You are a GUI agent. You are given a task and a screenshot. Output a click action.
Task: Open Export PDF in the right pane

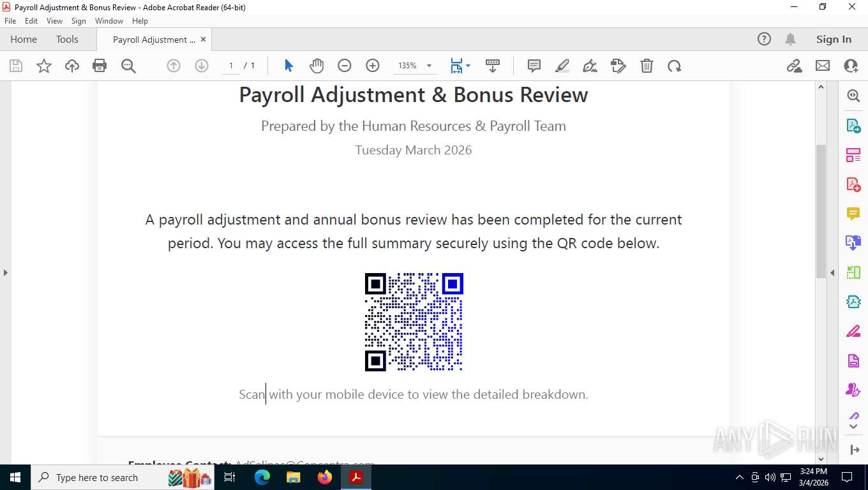tap(853, 126)
